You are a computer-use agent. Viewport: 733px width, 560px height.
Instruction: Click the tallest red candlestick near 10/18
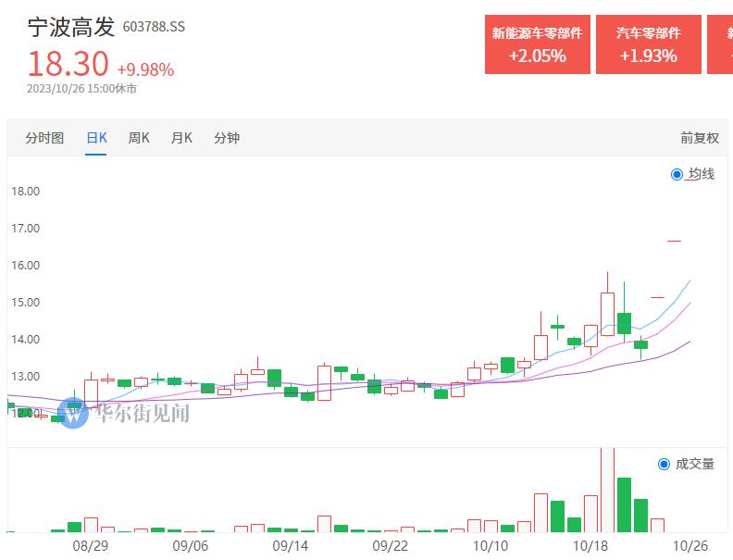point(607,314)
